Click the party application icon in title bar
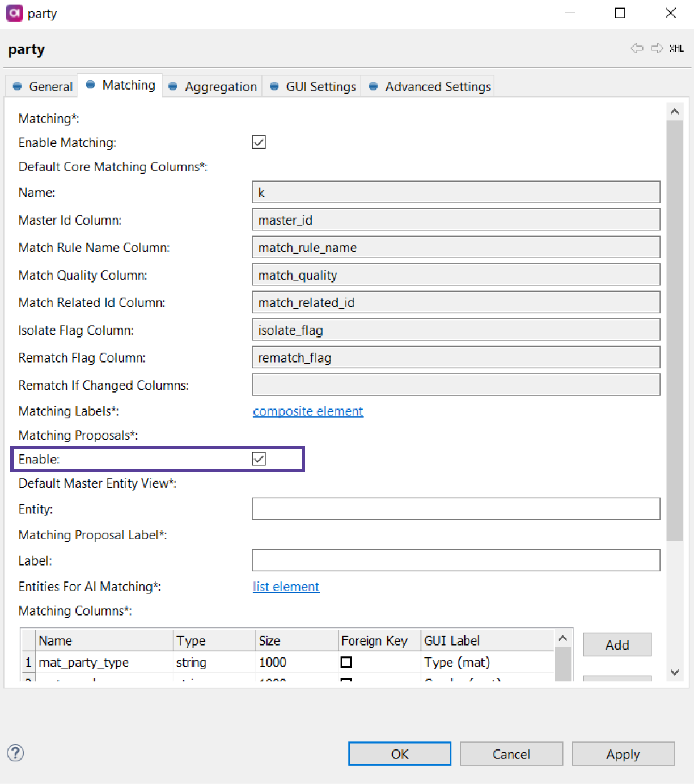The height and width of the screenshot is (784, 694). (14, 12)
